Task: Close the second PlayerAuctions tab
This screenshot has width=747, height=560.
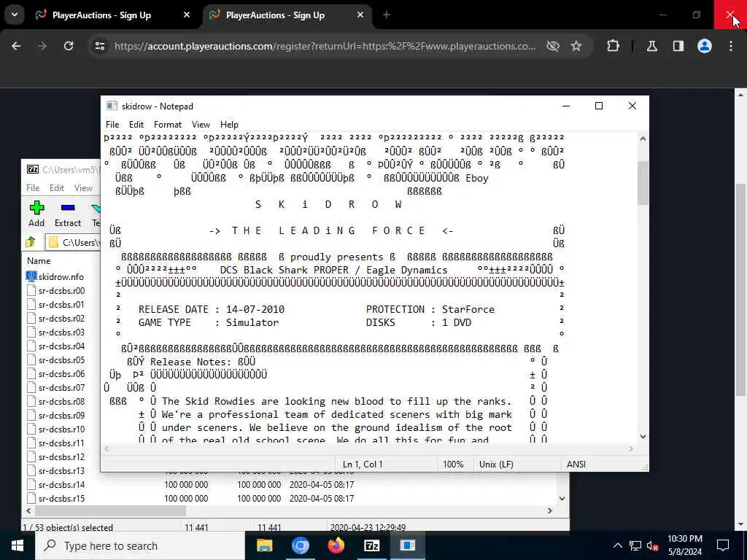Action: (x=360, y=15)
